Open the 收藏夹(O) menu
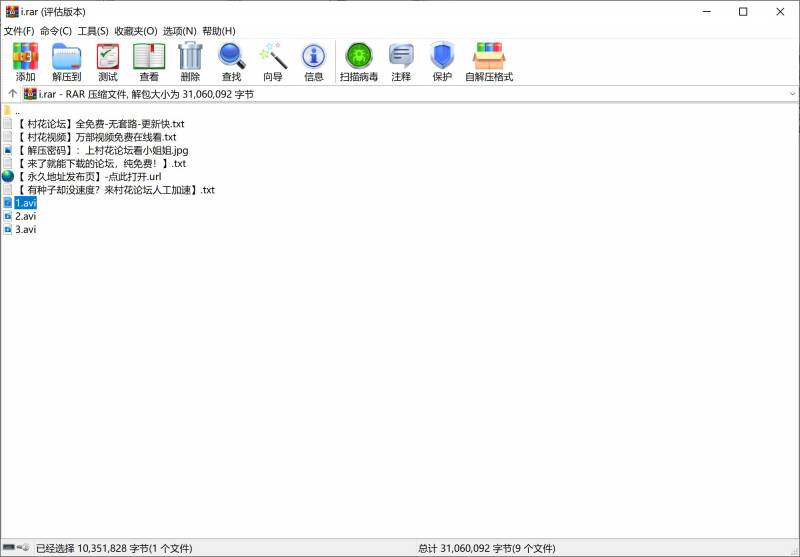The height and width of the screenshot is (557, 800). coord(135,31)
